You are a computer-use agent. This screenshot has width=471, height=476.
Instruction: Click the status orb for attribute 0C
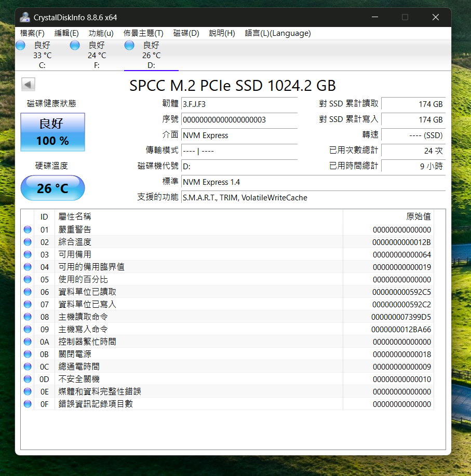click(28, 367)
